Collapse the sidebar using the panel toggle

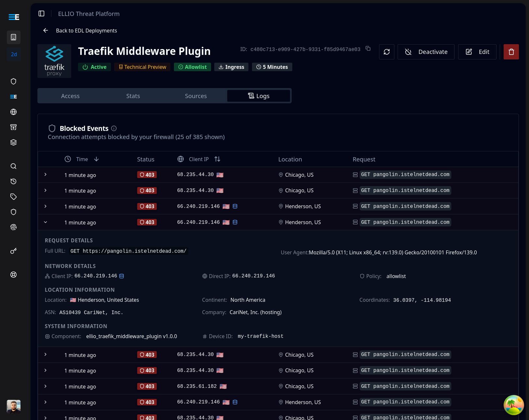tap(41, 14)
